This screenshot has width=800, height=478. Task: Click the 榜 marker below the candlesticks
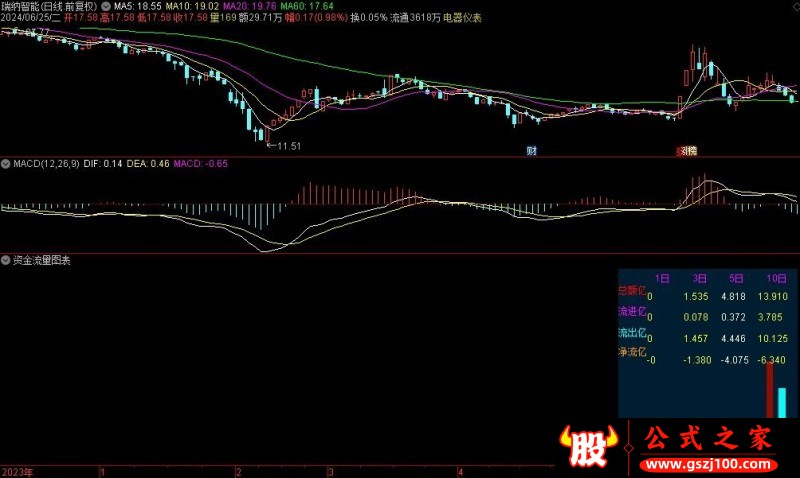pyautogui.click(x=690, y=151)
